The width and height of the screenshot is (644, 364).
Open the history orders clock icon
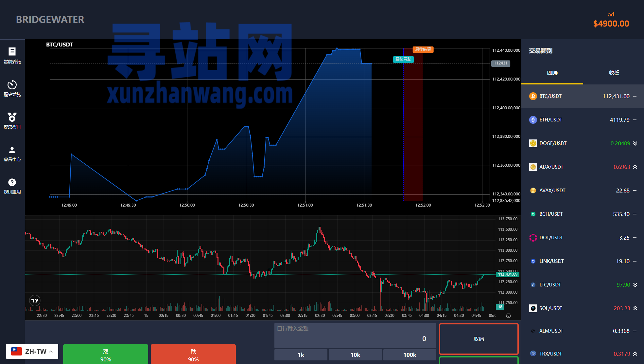click(x=12, y=85)
